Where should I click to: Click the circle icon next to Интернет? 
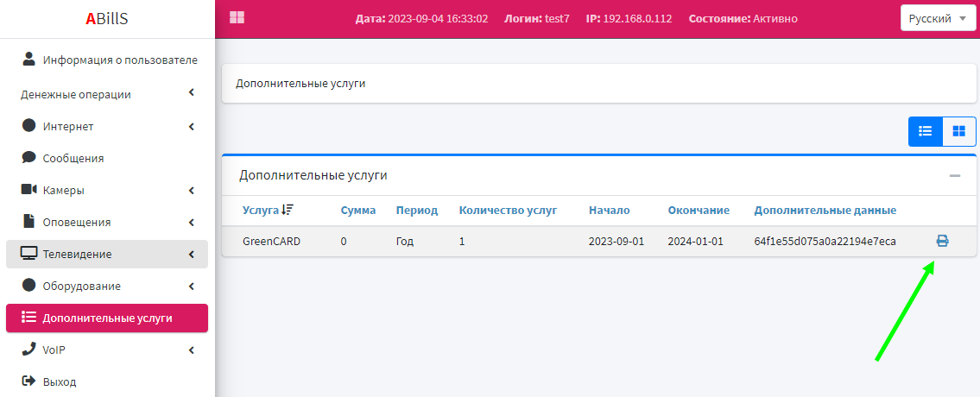pyautogui.click(x=28, y=125)
